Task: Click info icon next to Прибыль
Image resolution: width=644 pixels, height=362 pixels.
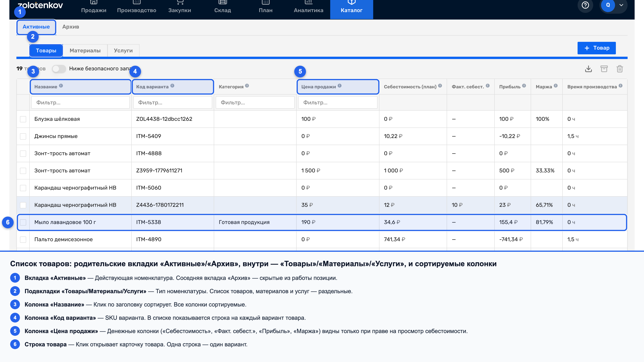Action: [x=524, y=86]
